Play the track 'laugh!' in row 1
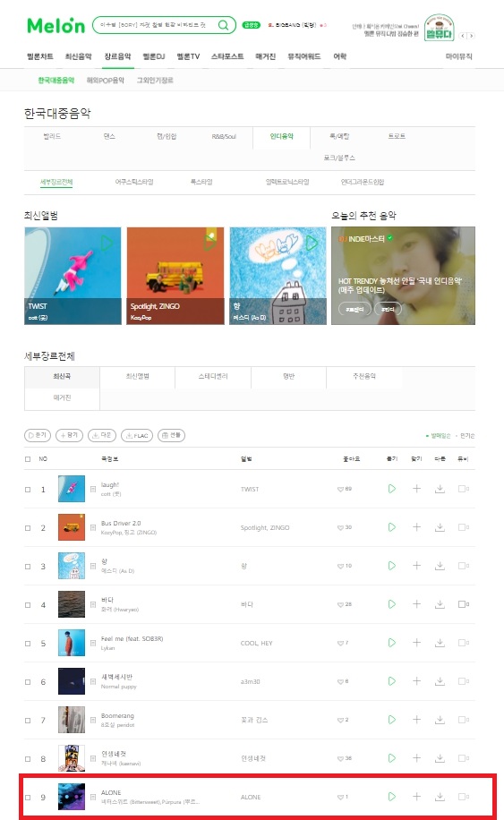This screenshot has height=820, width=504. (391, 489)
